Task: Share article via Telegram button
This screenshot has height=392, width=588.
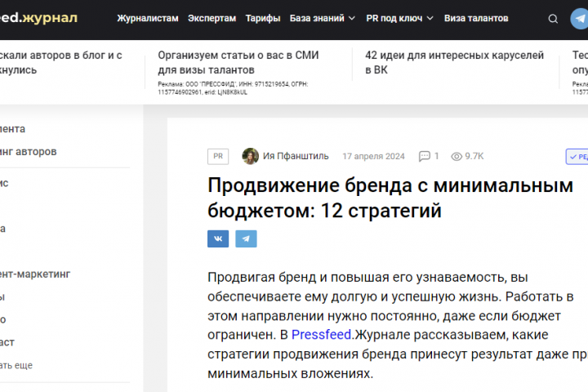Action: [x=246, y=238]
